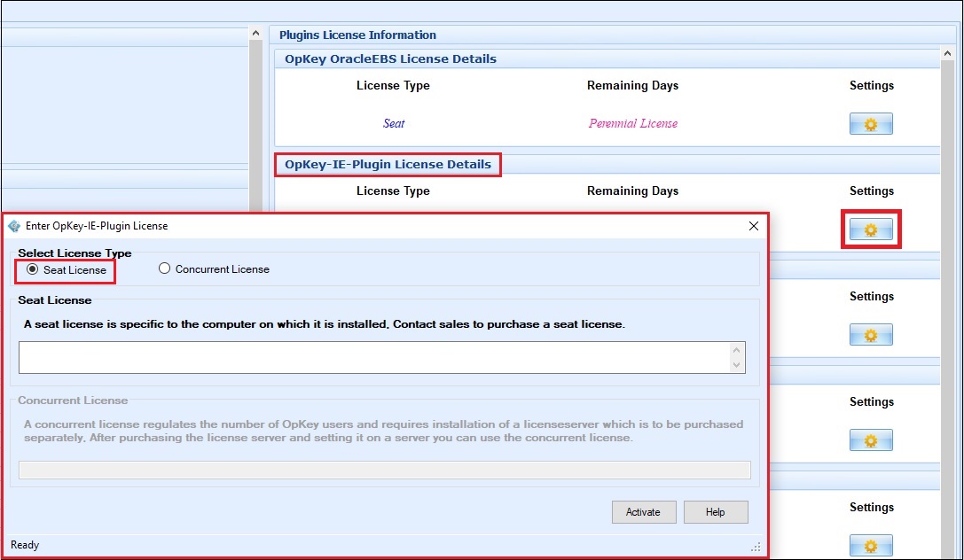Click the 'OpKey-IE-Plugin License Details' header
Screen dimensions: 964x560
388,165
